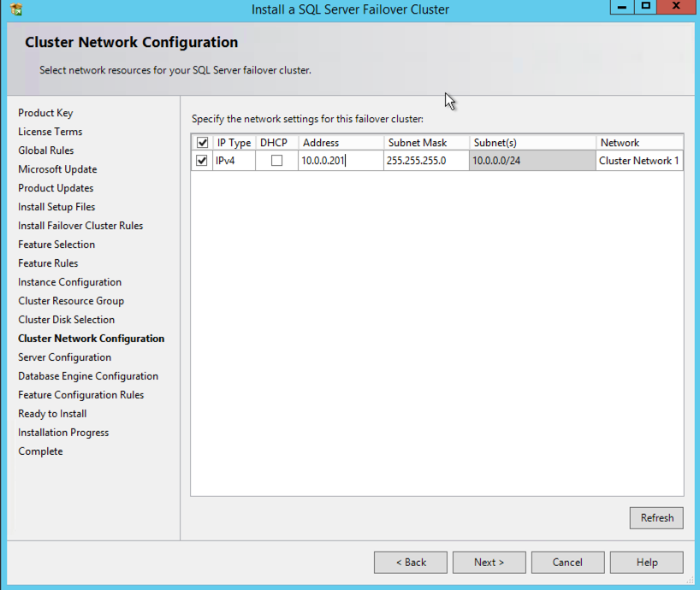Click the Address field containing 10.0.0.201
This screenshot has width=700, height=590.
point(340,161)
